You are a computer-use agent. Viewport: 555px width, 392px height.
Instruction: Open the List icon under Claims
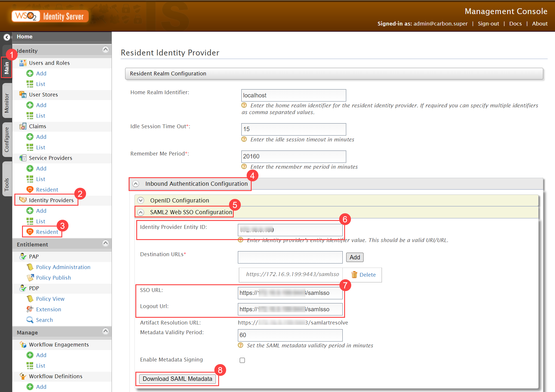pyautogui.click(x=31, y=147)
